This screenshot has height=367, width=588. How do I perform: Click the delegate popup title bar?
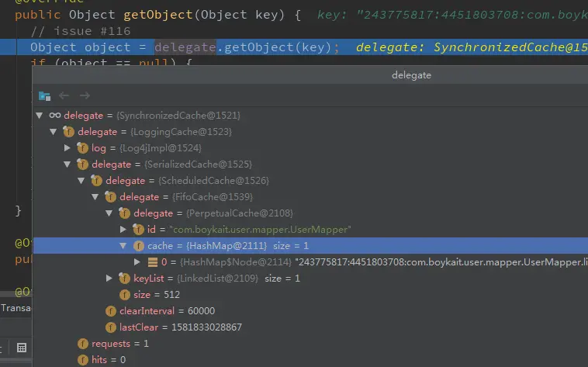[x=310, y=75]
